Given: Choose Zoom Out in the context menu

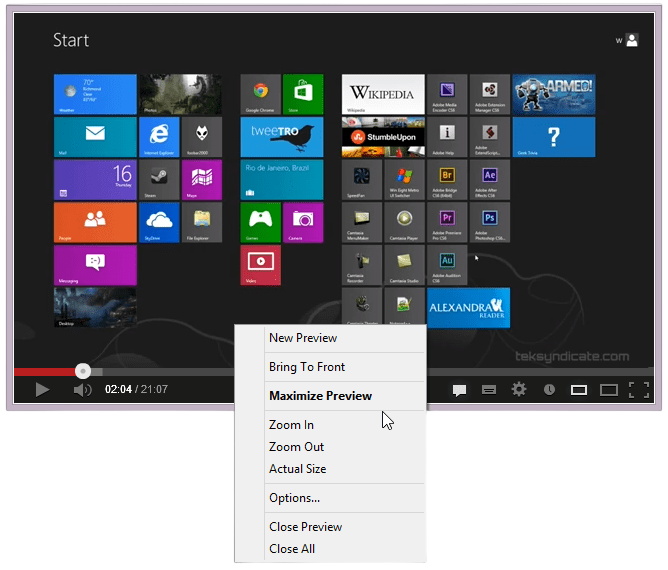Looking at the screenshot, I should 296,447.
